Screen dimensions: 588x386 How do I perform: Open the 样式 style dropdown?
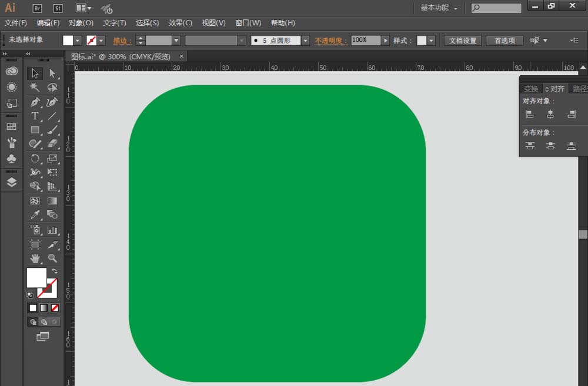pos(431,41)
